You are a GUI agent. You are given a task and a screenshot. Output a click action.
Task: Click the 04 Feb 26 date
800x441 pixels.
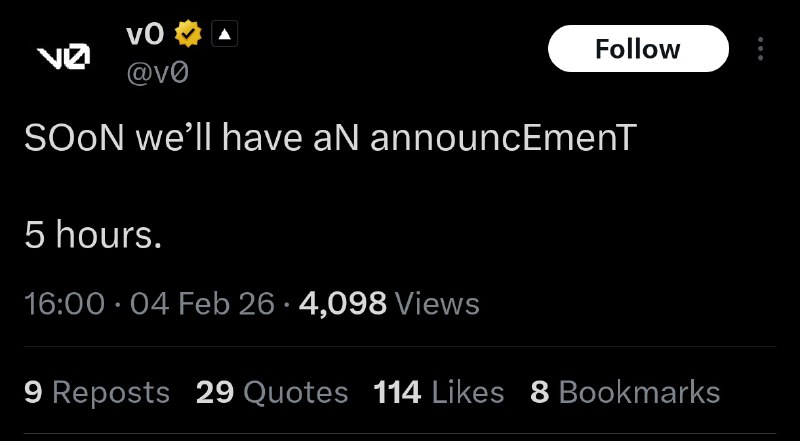coord(202,303)
